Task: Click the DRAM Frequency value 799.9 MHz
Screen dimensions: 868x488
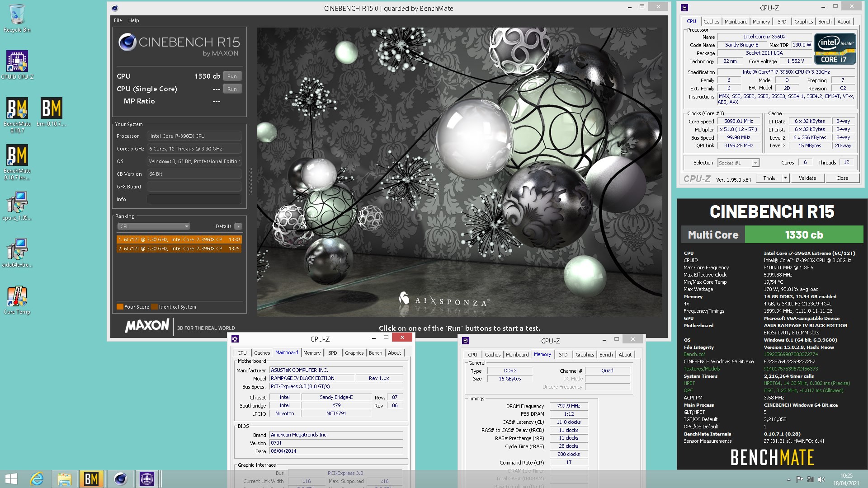Action: point(568,406)
